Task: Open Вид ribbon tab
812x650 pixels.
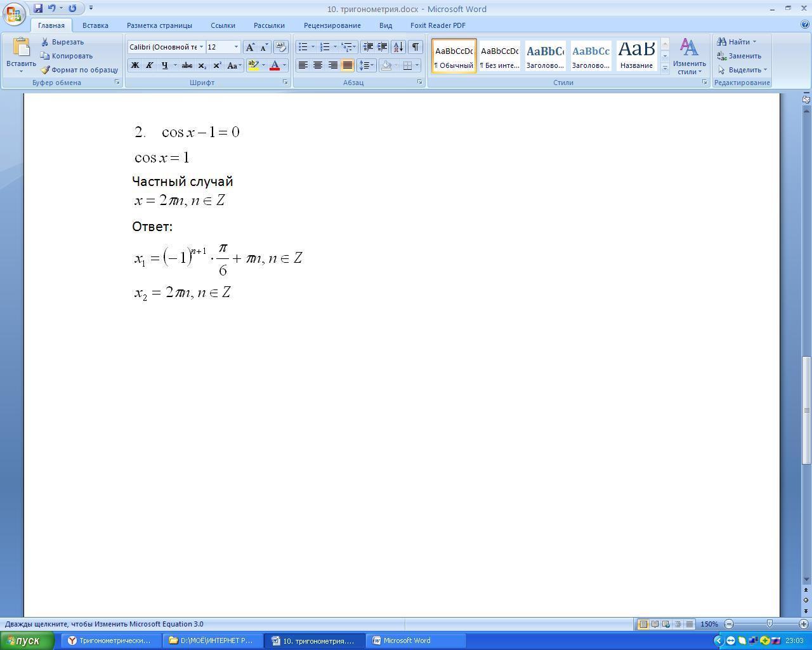Action: click(x=386, y=25)
